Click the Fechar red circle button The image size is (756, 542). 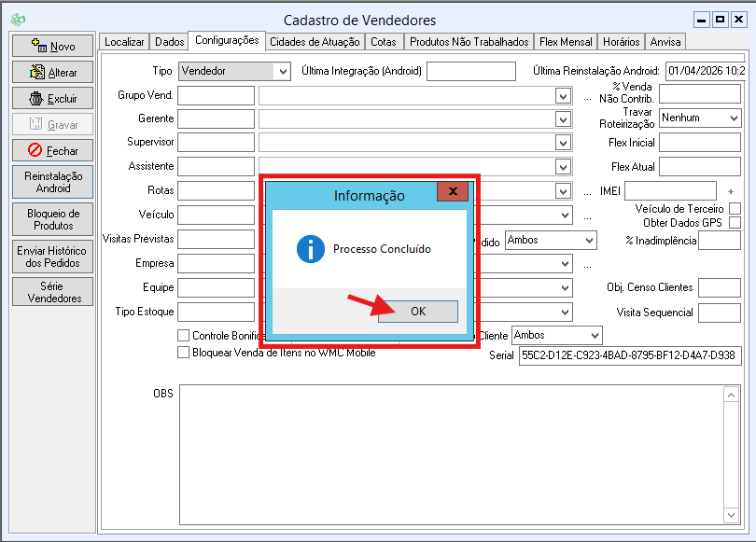(x=35, y=150)
